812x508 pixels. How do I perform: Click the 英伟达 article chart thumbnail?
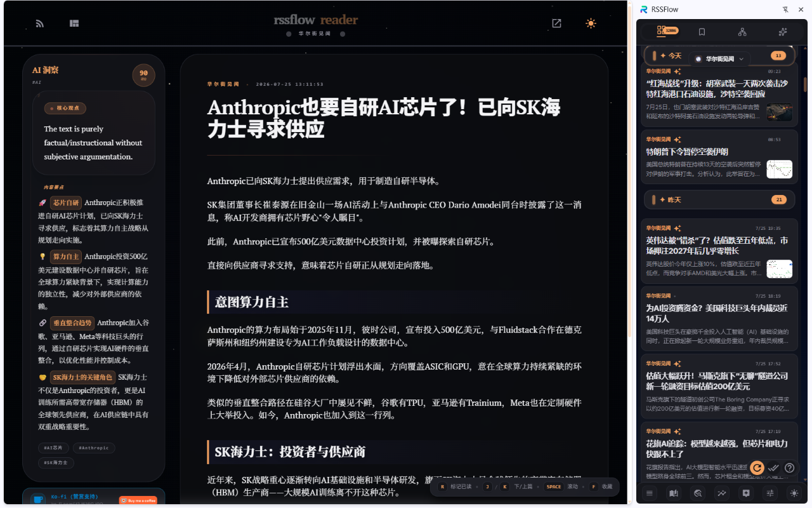(779, 269)
